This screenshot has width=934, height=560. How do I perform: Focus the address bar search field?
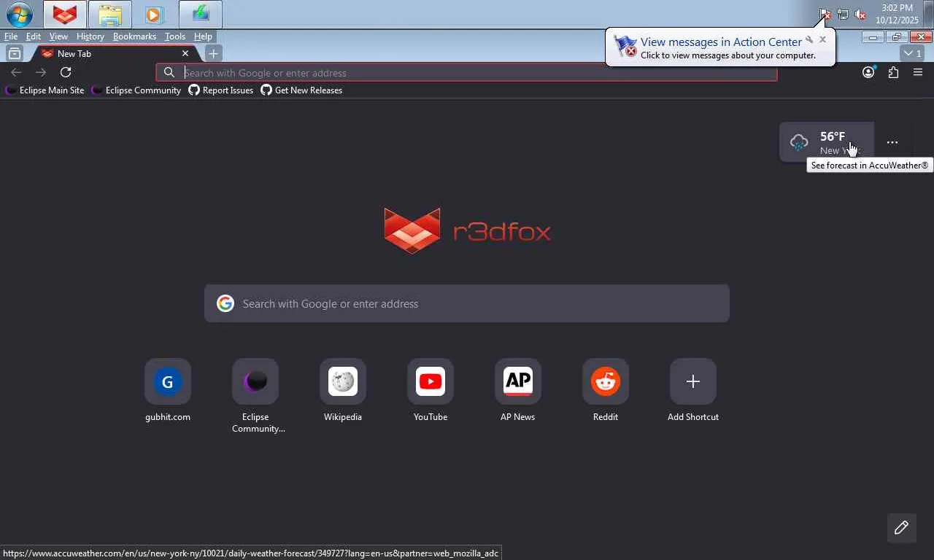[x=466, y=72]
